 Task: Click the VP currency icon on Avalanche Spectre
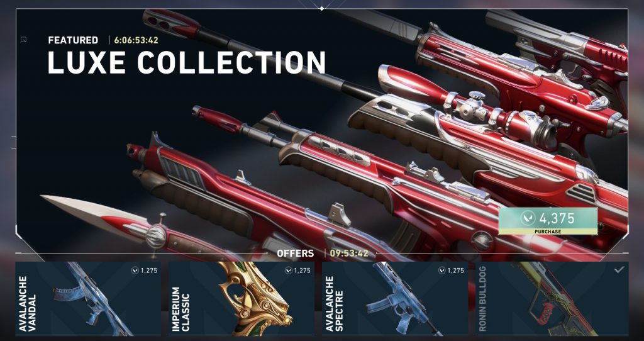442,271
